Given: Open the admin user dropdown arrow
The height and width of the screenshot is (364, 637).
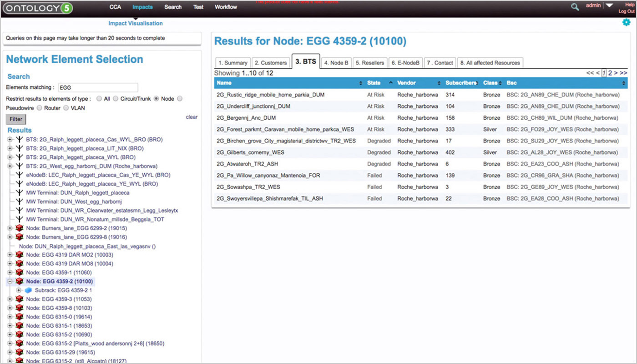Looking at the screenshot, I should [x=609, y=6].
